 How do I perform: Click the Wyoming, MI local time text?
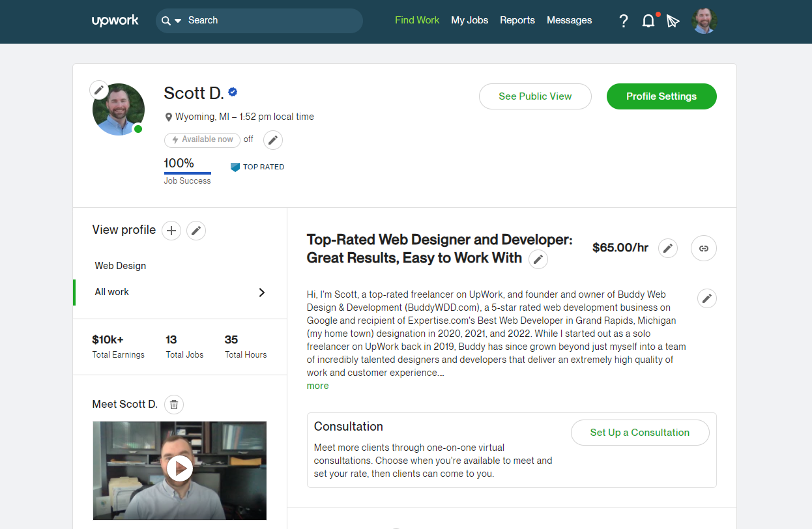click(x=244, y=117)
